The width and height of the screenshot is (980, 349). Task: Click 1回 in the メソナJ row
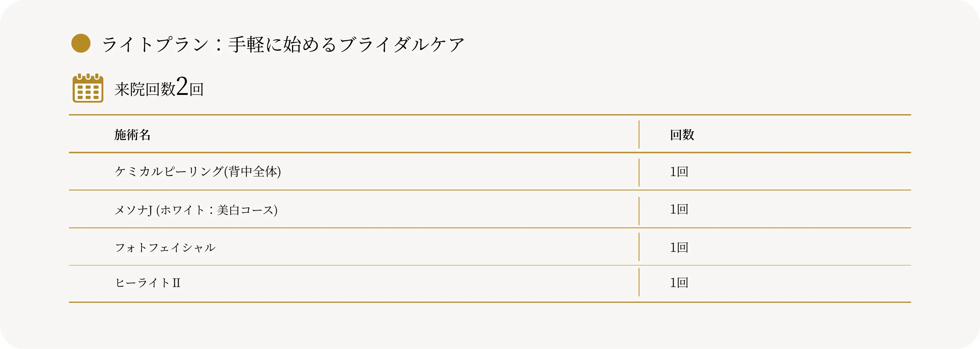point(679,209)
